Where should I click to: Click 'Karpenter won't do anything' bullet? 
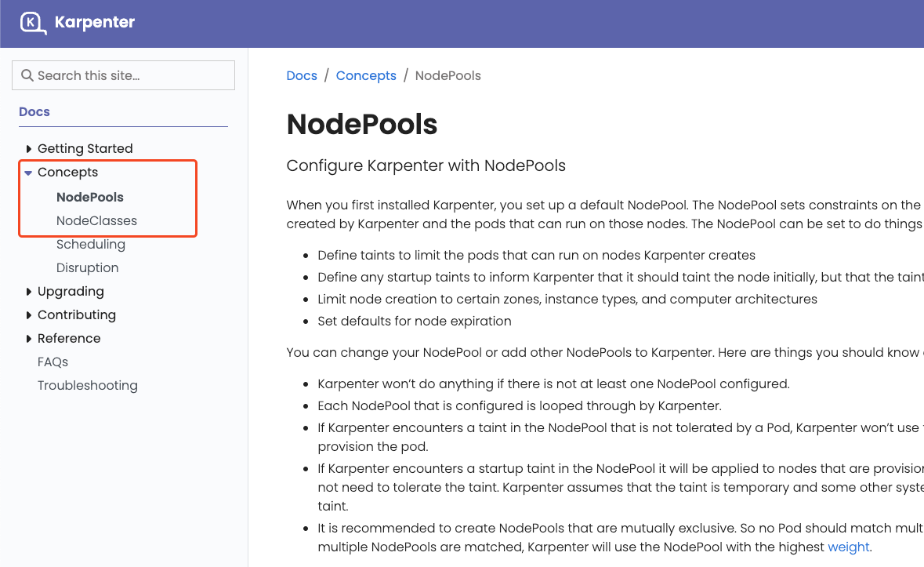[553, 384]
